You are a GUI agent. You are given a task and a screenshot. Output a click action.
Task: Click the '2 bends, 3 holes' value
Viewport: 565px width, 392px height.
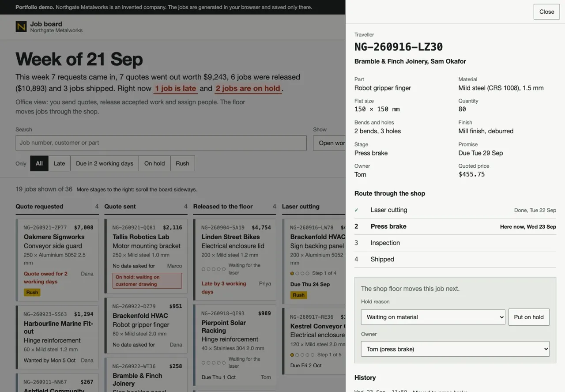coord(378,131)
